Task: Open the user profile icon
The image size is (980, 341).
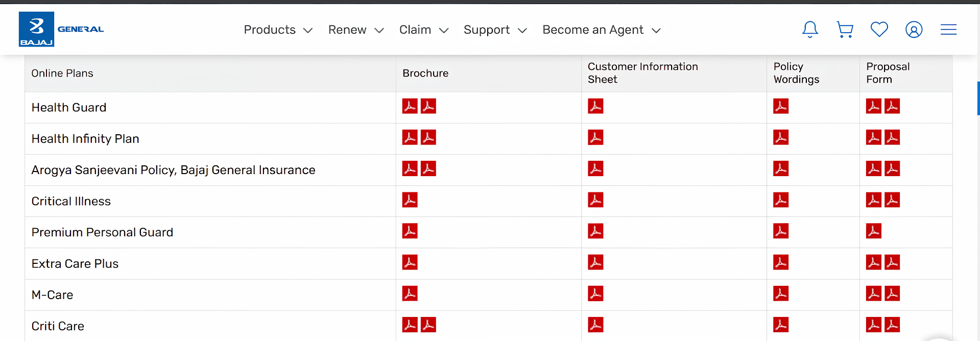Action: pyautogui.click(x=914, y=30)
